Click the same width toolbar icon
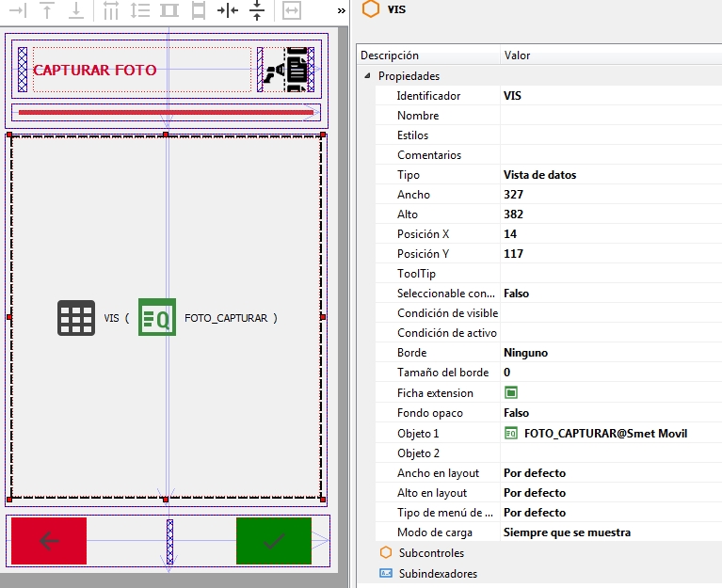Viewport: 722px width, 588px height. pos(169,10)
